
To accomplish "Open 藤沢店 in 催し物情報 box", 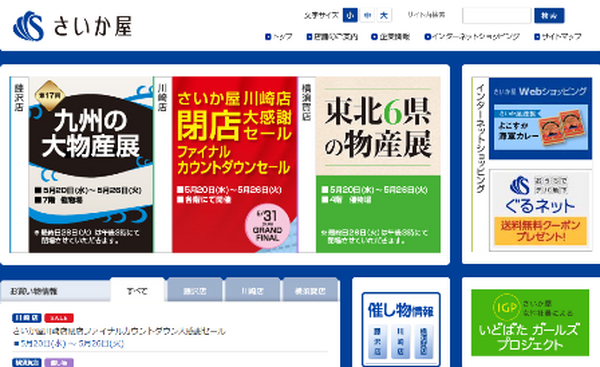I will coord(378,342).
